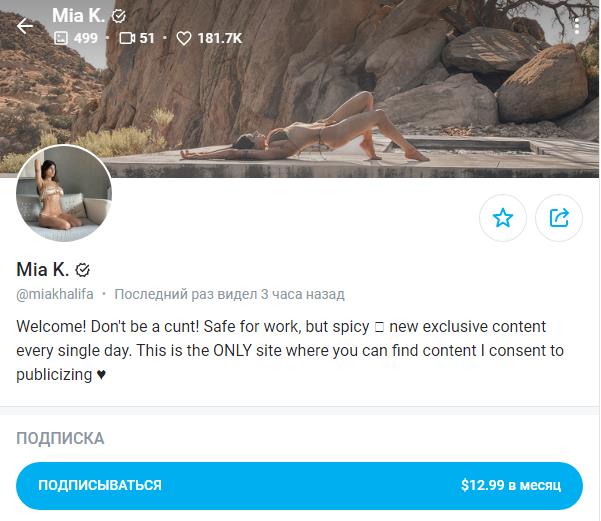Click the Mia K. title in header
This screenshot has height=521, width=601.
click(x=78, y=16)
